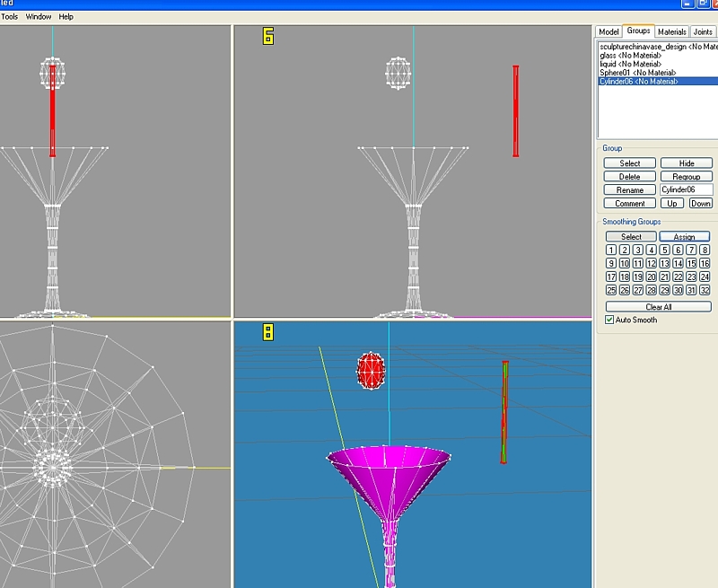Click the yellow 6 viewport marker

point(267,36)
